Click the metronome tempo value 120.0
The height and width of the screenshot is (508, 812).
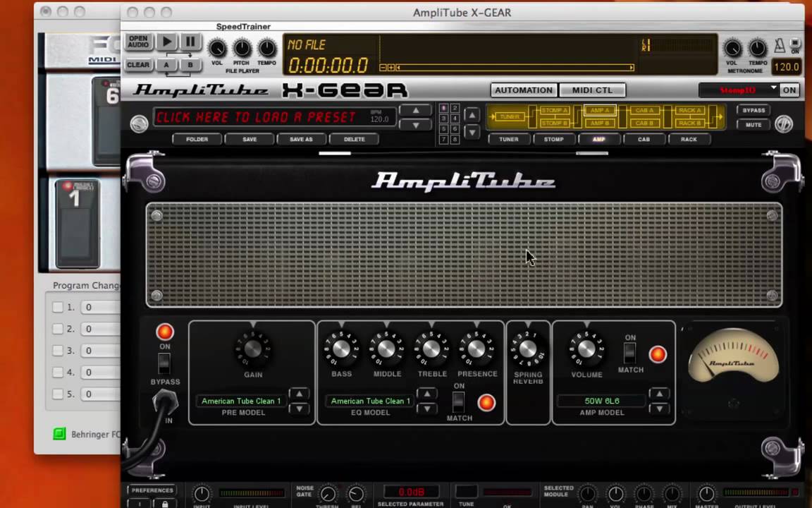(x=786, y=66)
